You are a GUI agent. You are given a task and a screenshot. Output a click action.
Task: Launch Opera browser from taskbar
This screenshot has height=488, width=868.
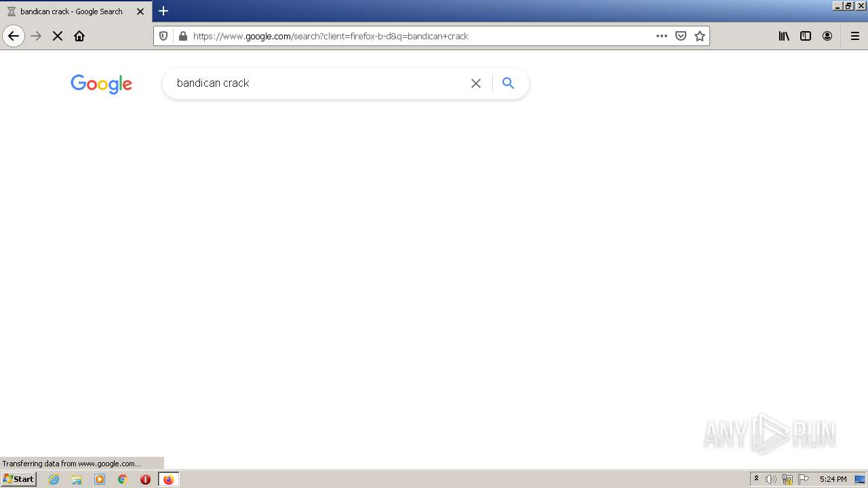tap(145, 479)
